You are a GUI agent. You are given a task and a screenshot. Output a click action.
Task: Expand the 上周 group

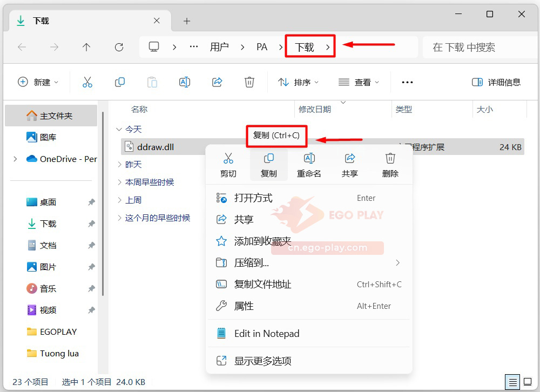pyautogui.click(x=119, y=200)
